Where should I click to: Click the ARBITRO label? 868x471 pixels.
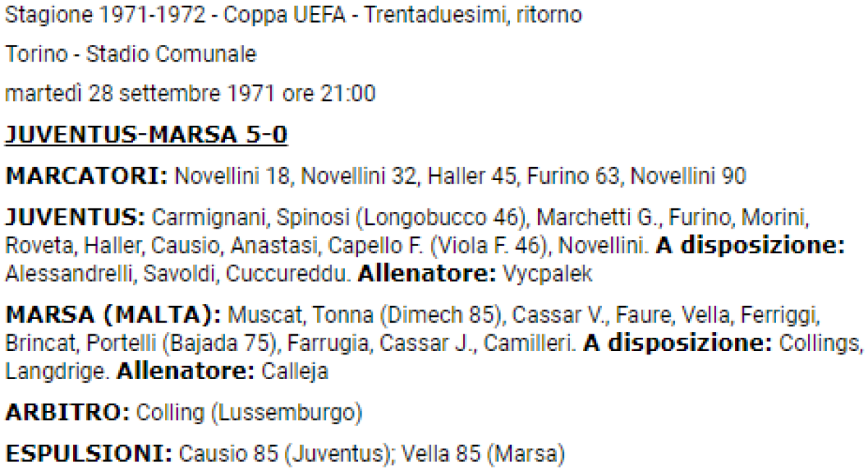click(67, 413)
